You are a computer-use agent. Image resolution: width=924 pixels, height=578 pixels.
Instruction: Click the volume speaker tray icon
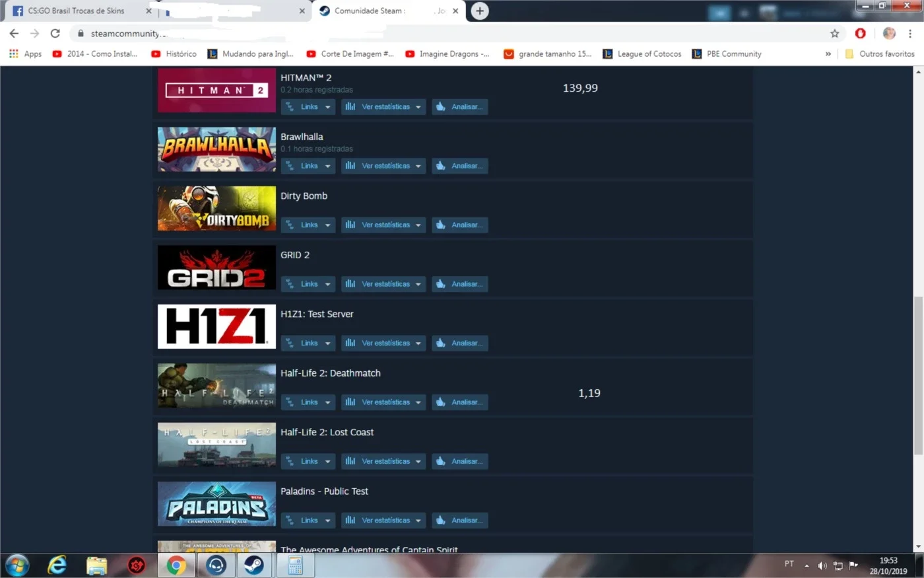pyautogui.click(x=822, y=565)
